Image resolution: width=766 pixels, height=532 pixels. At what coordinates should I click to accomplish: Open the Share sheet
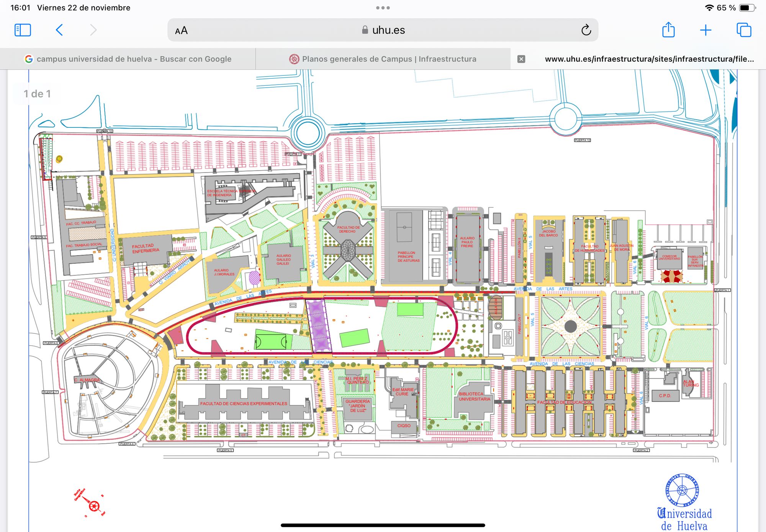point(669,30)
